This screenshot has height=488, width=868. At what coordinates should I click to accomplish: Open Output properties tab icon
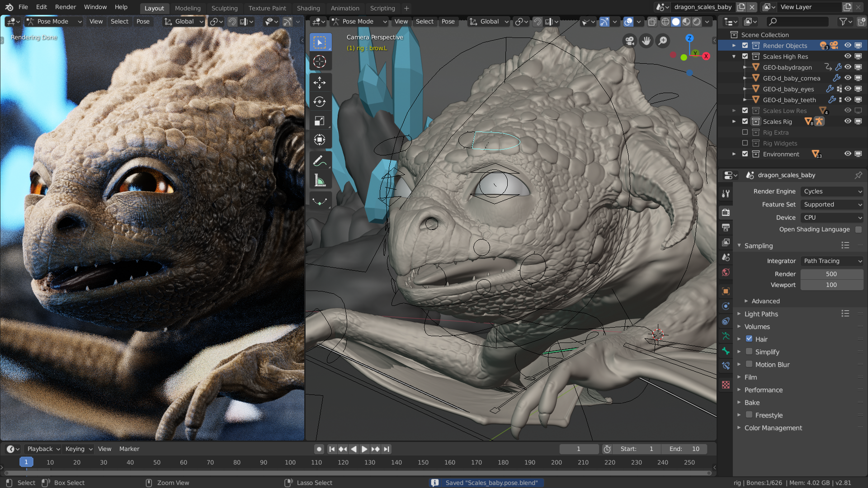pyautogui.click(x=726, y=227)
